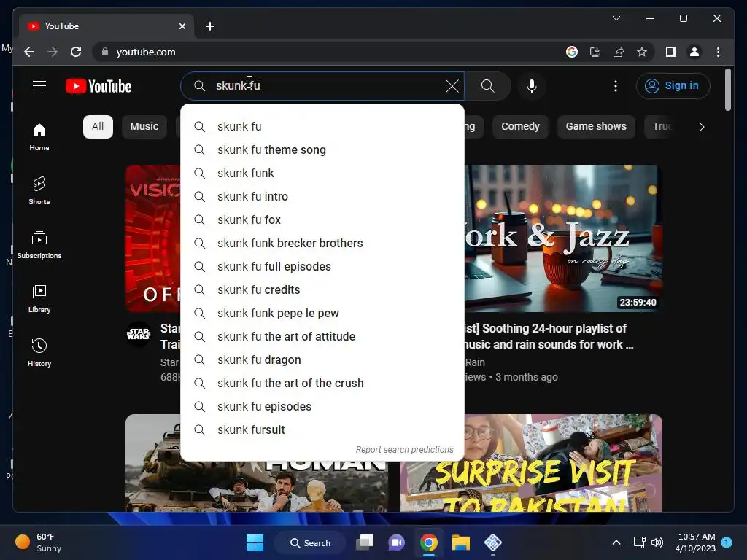747x560 pixels.
Task: Open History in the sidebar
Action: pos(39,353)
